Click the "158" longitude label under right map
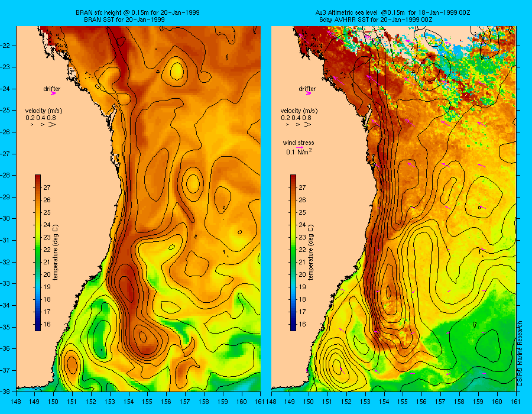Screen dimensions: 532x414 [459, 402]
